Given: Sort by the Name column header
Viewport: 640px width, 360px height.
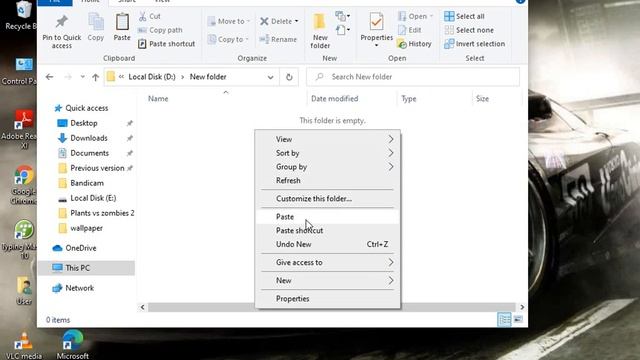Looking at the screenshot, I should pyautogui.click(x=158, y=99).
